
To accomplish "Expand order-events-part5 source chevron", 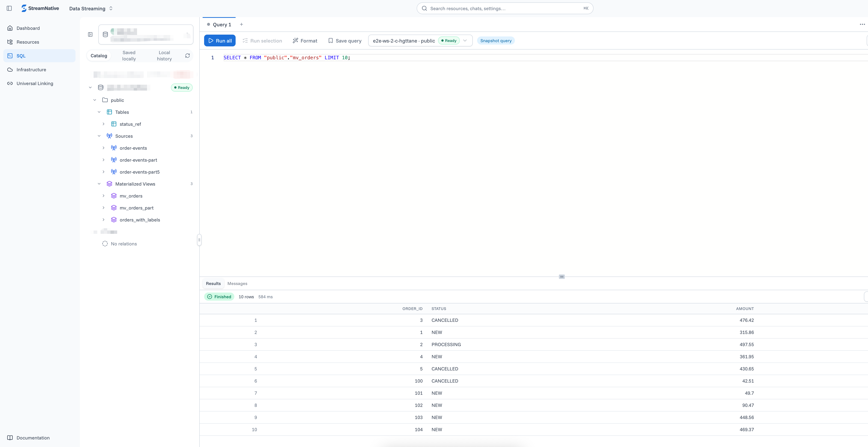I will click(104, 172).
